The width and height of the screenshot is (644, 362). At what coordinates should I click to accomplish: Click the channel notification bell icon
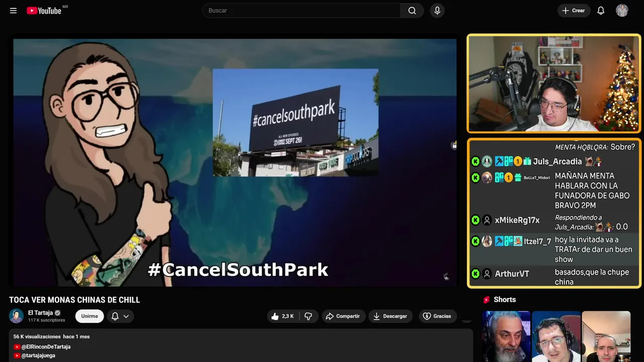pos(115,316)
